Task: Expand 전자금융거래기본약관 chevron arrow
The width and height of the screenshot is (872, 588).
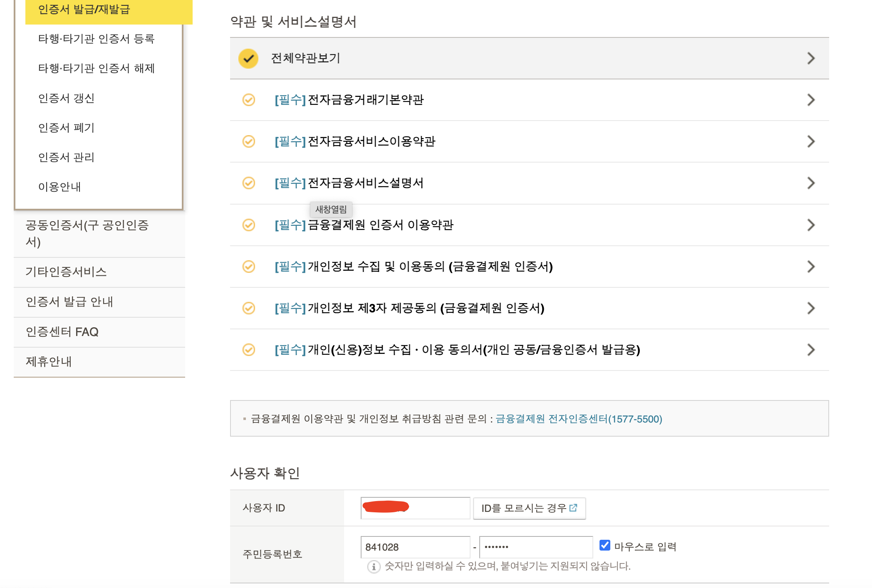Action: pyautogui.click(x=810, y=100)
